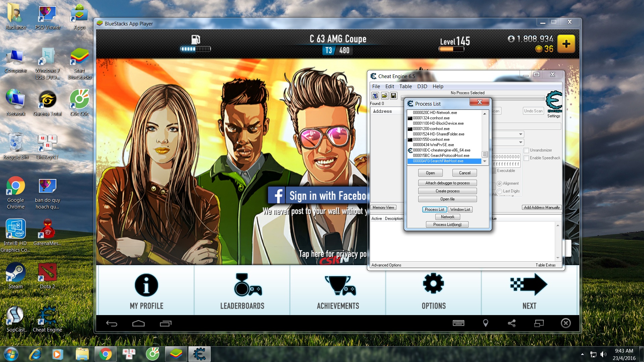Image resolution: width=644 pixels, height=362 pixels.
Task: Click the open process computer icon
Action: 375,96
